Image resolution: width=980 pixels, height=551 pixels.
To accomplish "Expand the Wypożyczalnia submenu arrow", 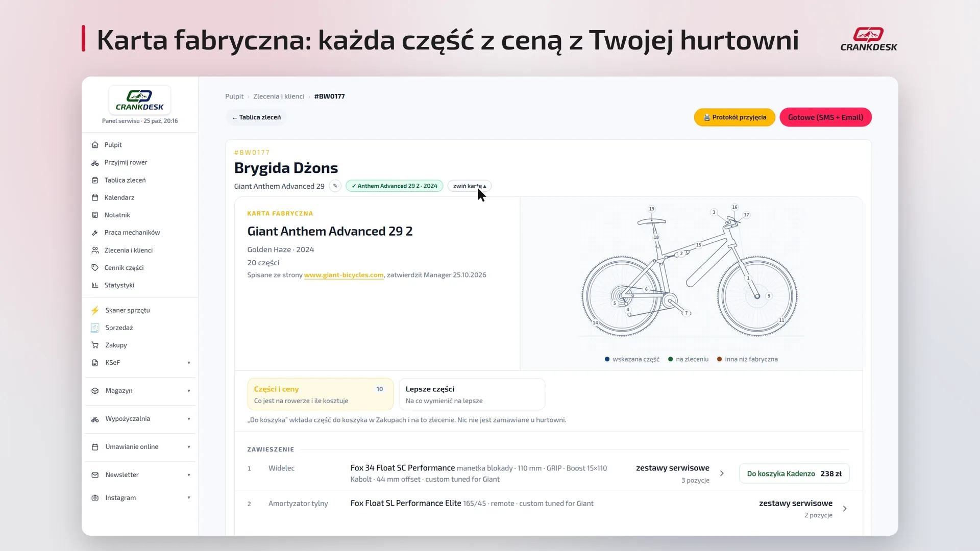I will pos(189,419).
